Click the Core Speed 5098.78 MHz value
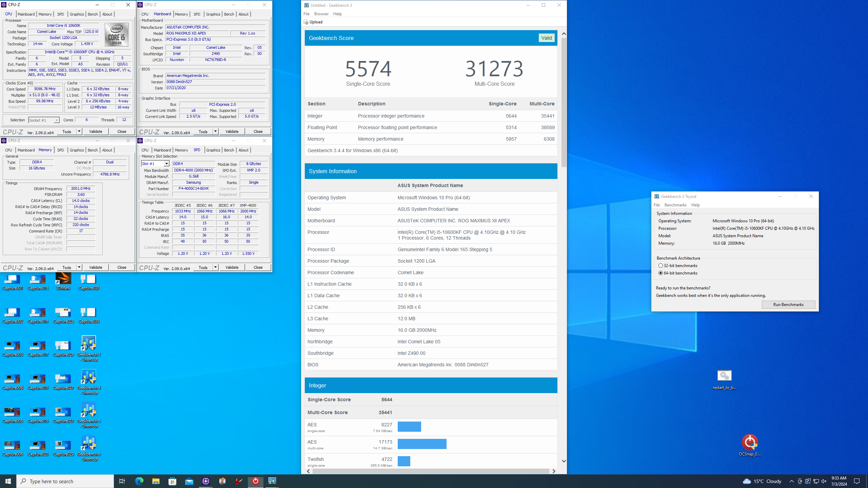The width and height of the screenshot is (868, 488). (45, 89)
